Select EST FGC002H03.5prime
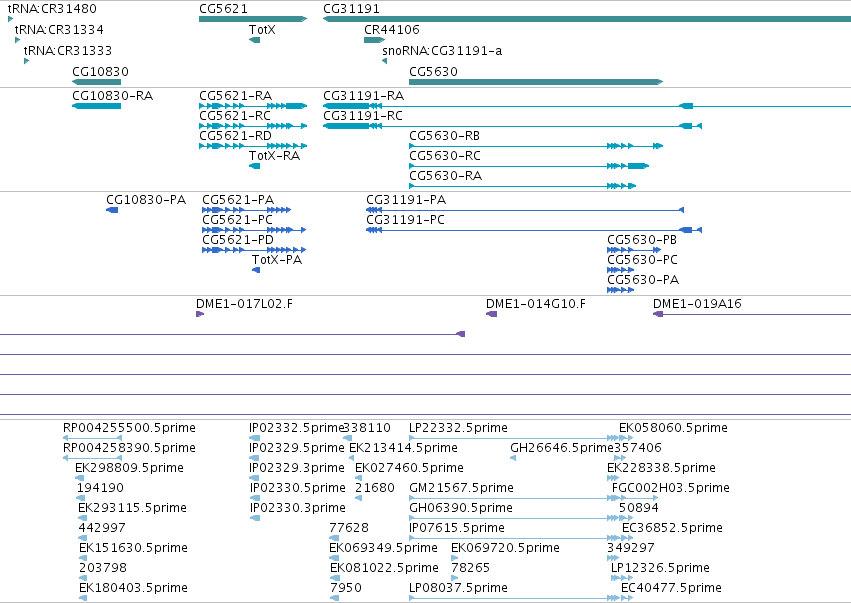Viewport: 851px width, 603px height. [x=634, y=498]
